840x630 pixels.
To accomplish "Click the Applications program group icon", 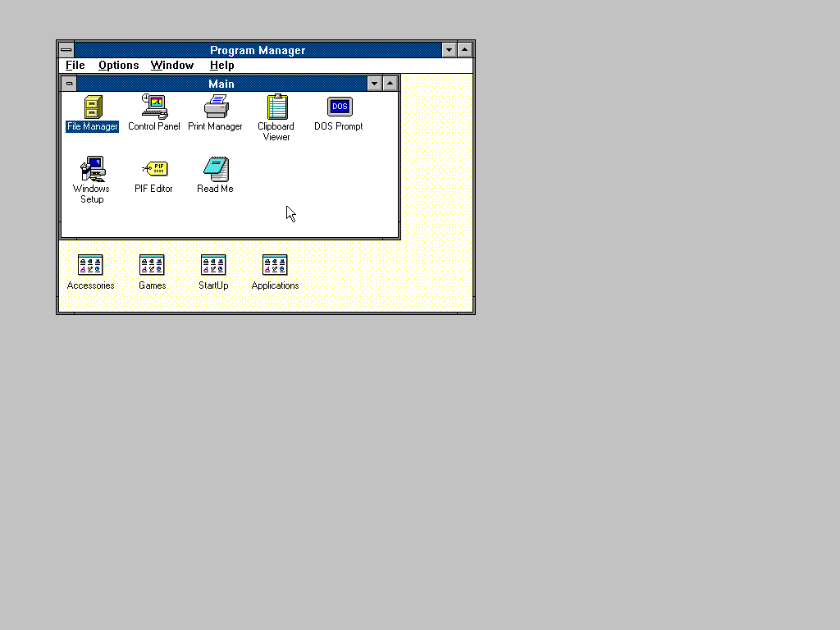I will (275, 265).
